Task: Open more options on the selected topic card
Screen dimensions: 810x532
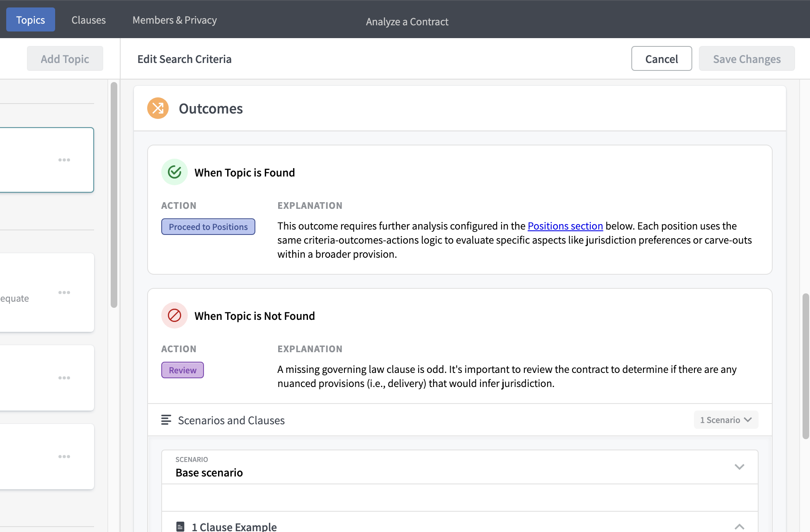Action: 64,160
